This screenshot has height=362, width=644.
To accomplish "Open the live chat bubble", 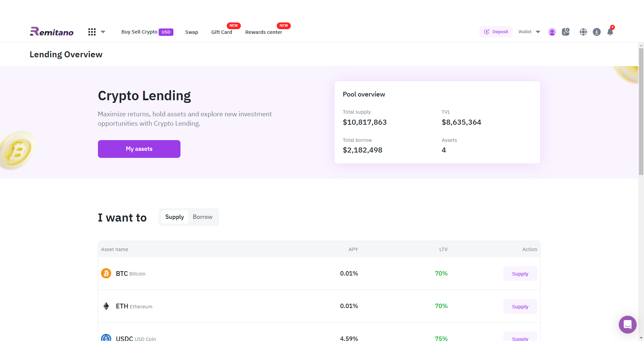I will 628,324.
